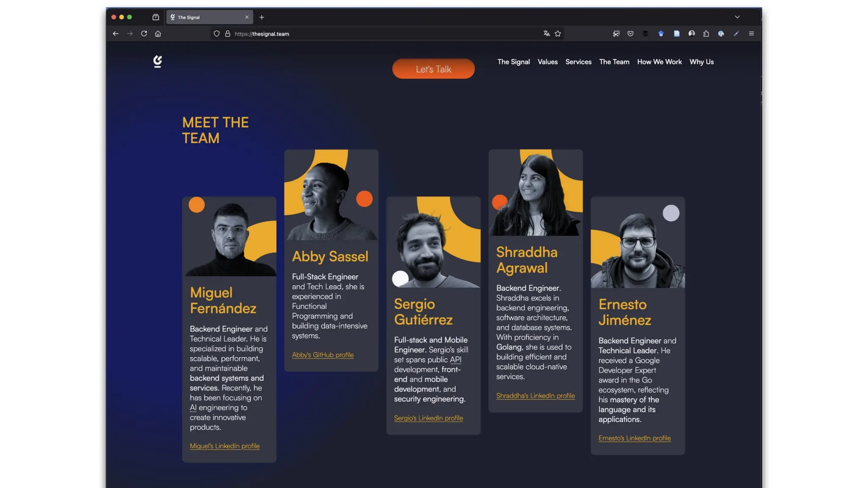Click the extensions puzzle piece icon
Screen dimensions: 868x488
706,33
